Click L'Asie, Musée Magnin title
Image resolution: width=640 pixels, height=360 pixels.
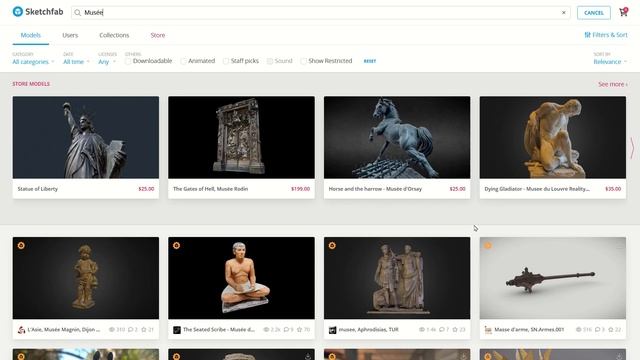tap(64, 329)
